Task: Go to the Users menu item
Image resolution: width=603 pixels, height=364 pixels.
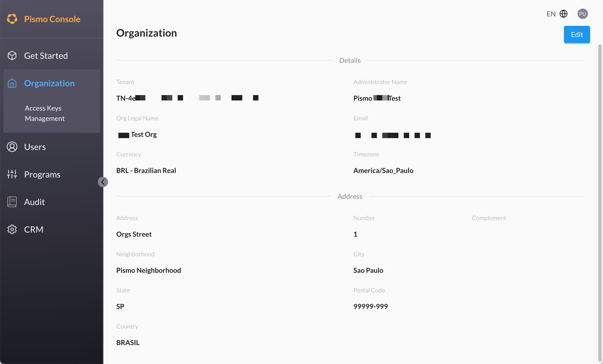Action: pos(35,147)
